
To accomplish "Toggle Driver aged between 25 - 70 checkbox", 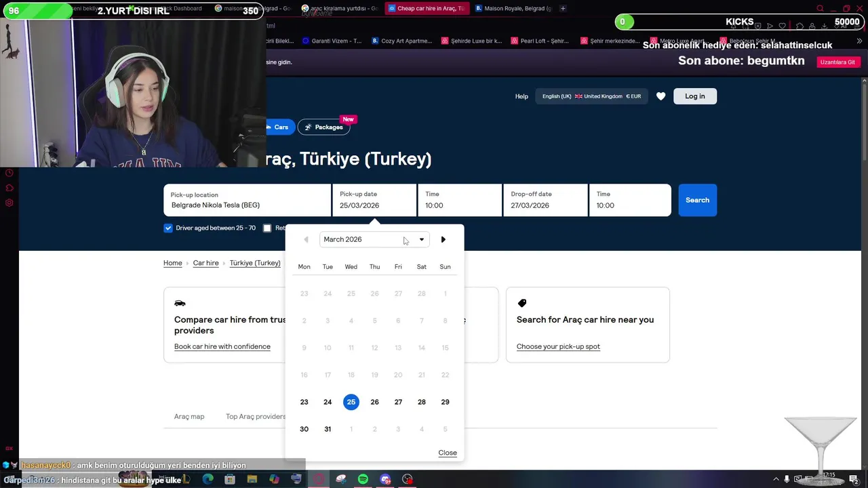I will pyautogui.click(x=168, y=228).
